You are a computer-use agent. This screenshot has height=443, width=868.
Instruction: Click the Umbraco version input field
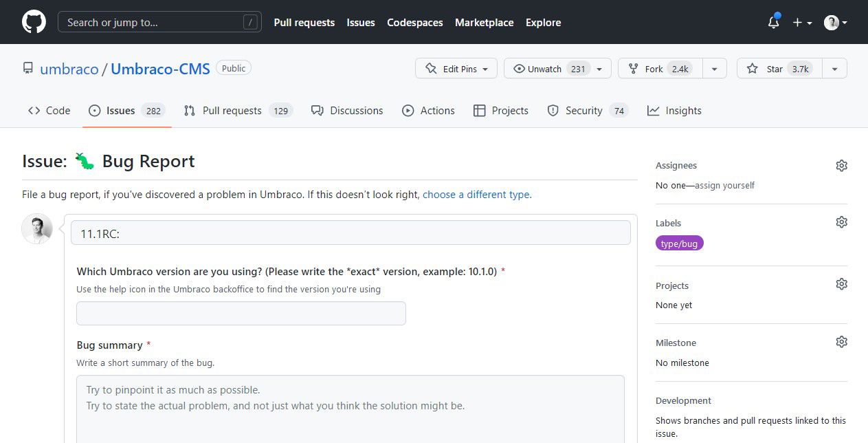click(x=241, y=313)
